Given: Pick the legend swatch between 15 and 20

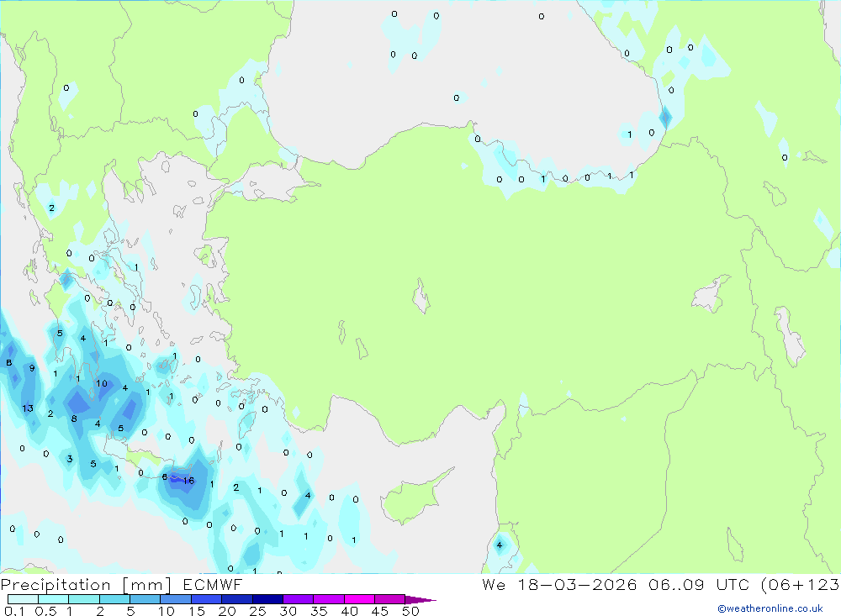Looking at the screenshot, I should tap(206, 599).
